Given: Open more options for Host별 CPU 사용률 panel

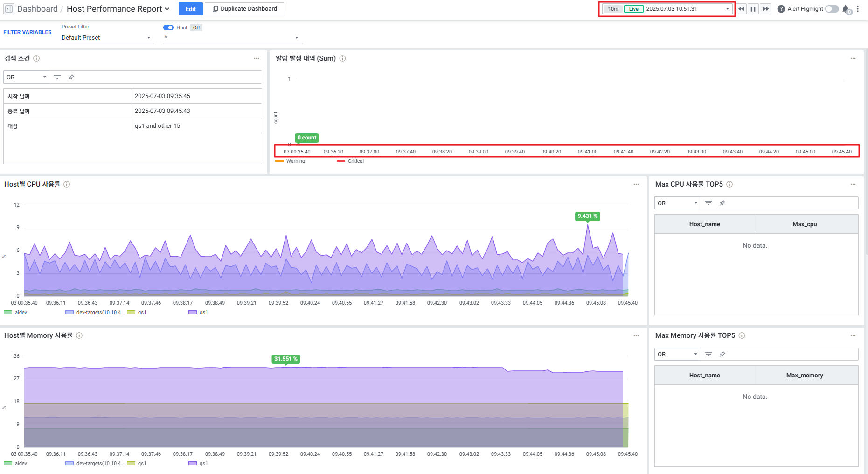Looking at the screenshot, I should 636,184.
